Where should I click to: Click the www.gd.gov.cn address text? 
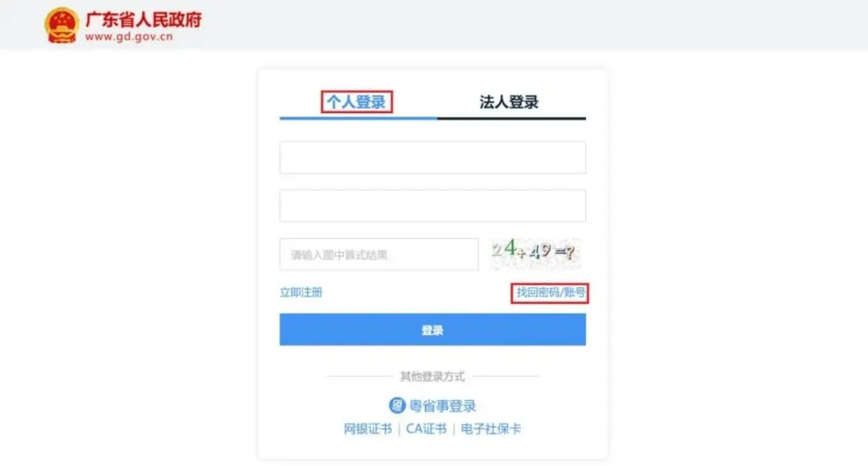(129, 36)
